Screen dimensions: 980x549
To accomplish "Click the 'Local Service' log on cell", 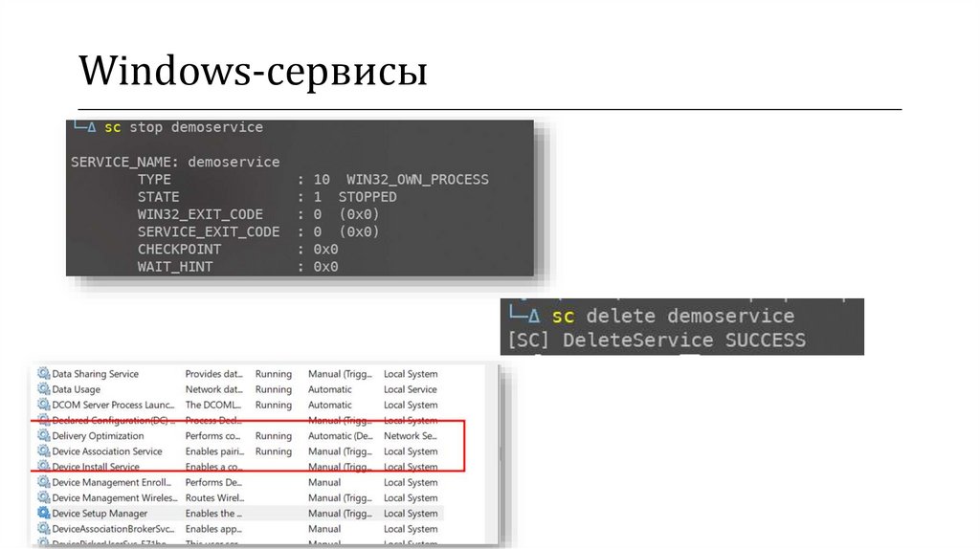I will tap(410, 389).
